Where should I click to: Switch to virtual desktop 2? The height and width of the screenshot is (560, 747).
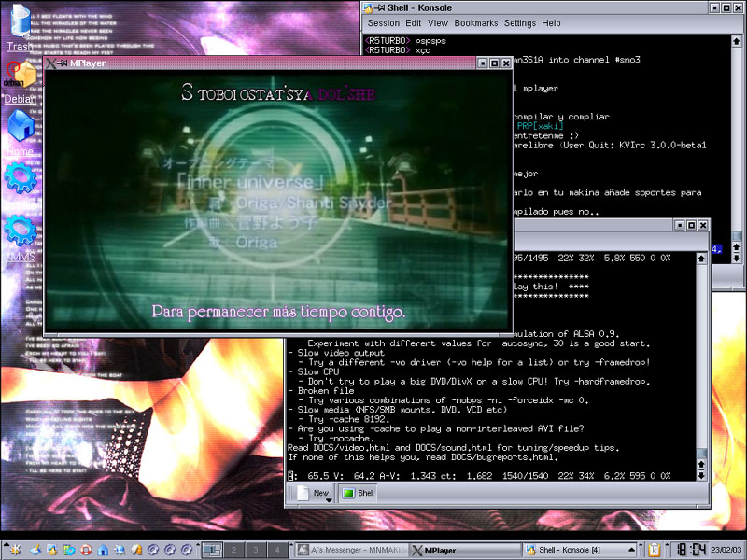coord(233,550)
